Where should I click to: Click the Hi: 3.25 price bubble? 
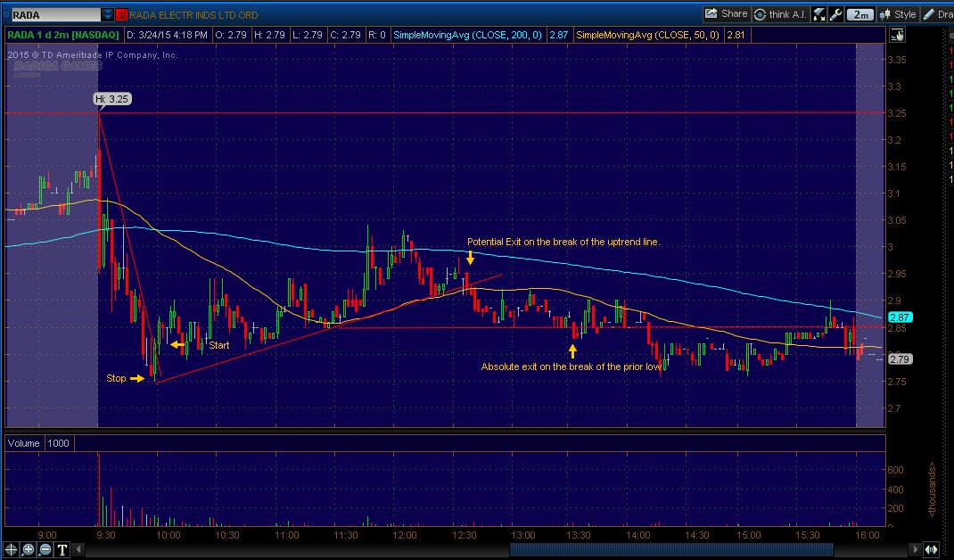tap(112, 99)
